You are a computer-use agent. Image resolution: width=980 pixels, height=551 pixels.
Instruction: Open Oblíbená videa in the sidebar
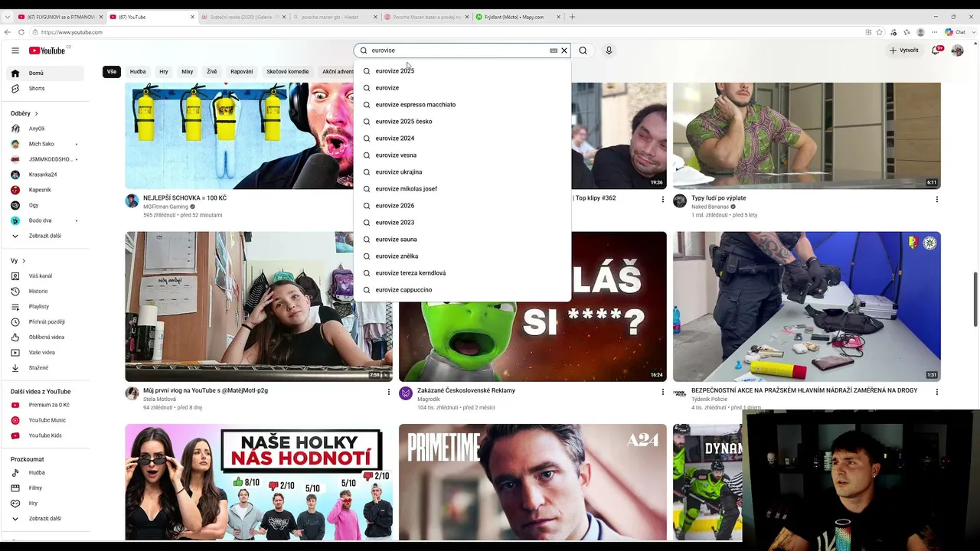click(46, 337)
